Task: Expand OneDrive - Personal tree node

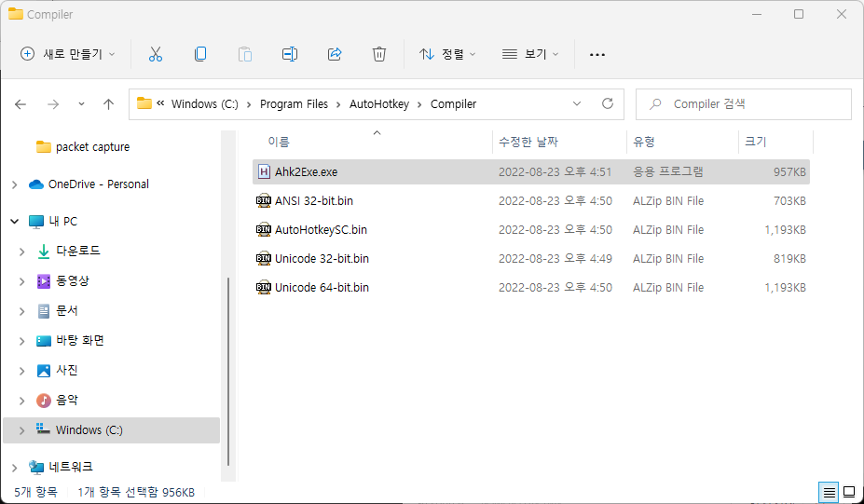Action: click(x=15, y=184)
